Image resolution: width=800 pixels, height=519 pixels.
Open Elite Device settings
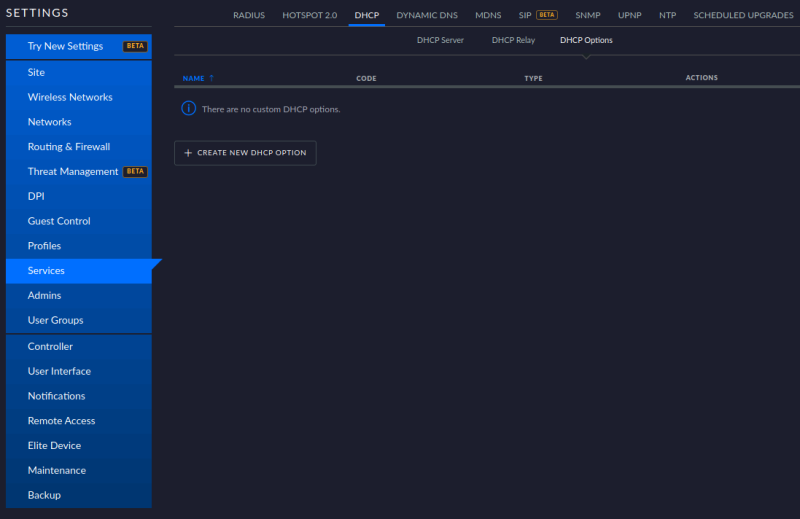tap(79, 446)
